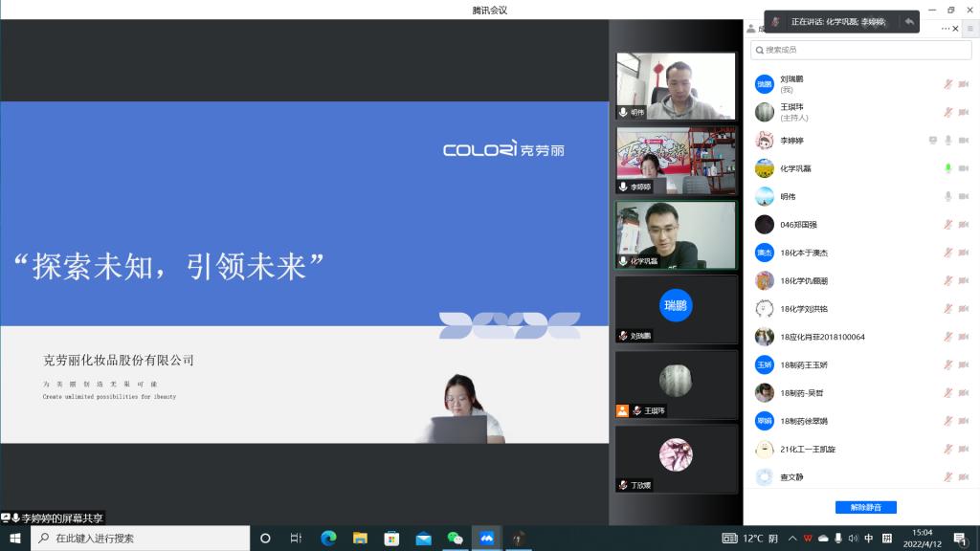Expand hidden system tray icons arrow
Image resolution: width=980 pixels, height=551 pixels.
click(792, 539)
